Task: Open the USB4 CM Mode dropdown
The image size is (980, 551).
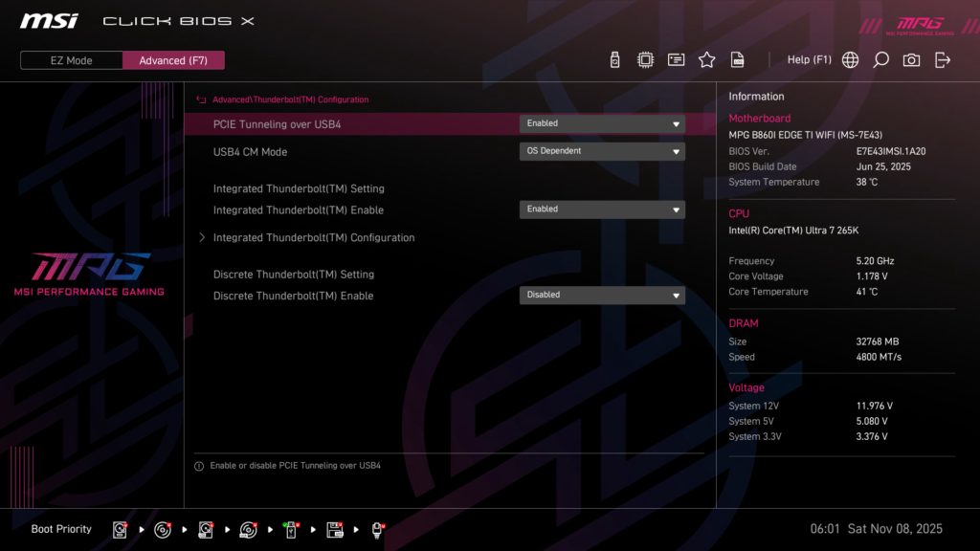Action: pos(601,150)
